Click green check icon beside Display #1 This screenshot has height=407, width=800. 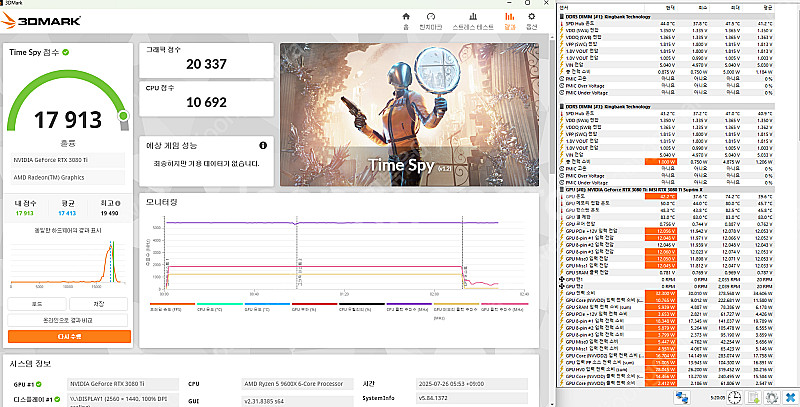[57, 399]
